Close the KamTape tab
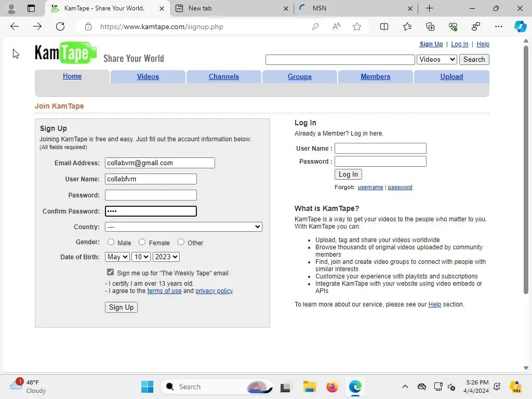Screen dimensions: 532x399 (162, 8)
